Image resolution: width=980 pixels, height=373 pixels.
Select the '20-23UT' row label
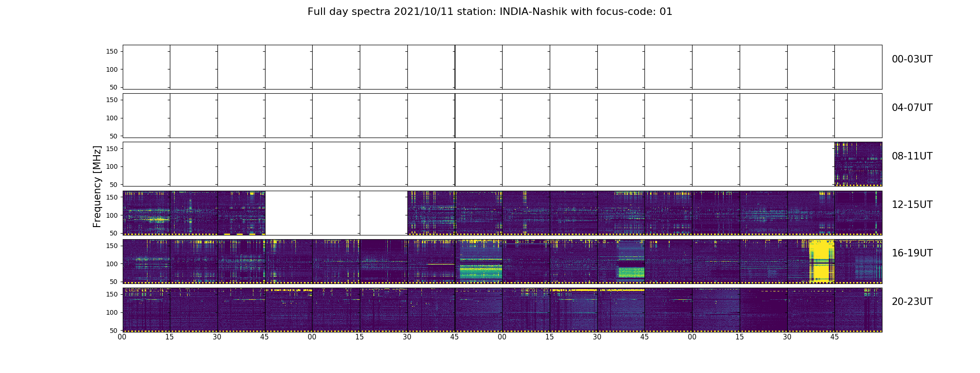tap(912, 302)
